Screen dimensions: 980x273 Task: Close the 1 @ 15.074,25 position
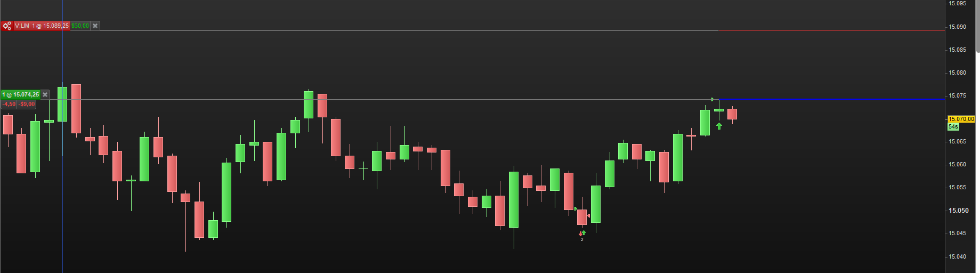[45, 94]
